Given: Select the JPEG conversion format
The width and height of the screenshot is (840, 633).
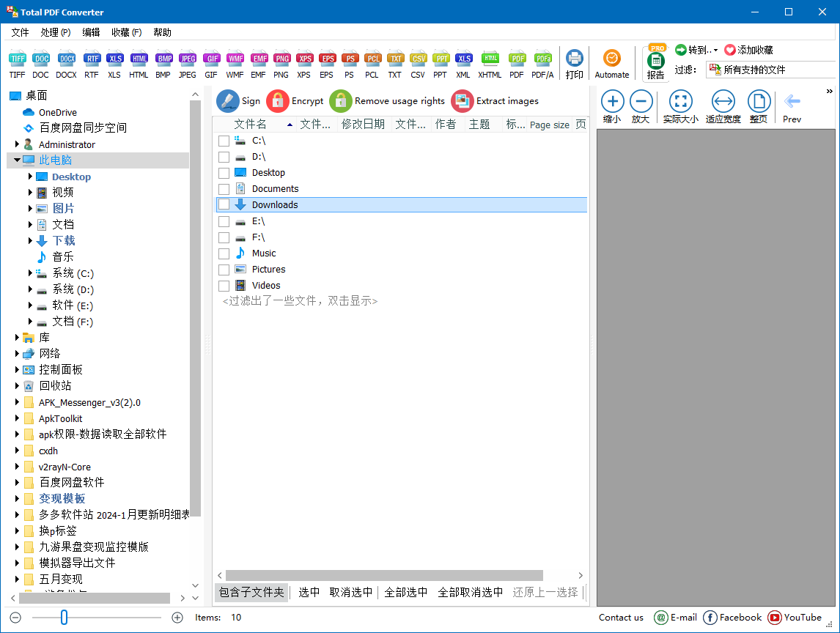Looking at the screenshot, I should [187, 64].
